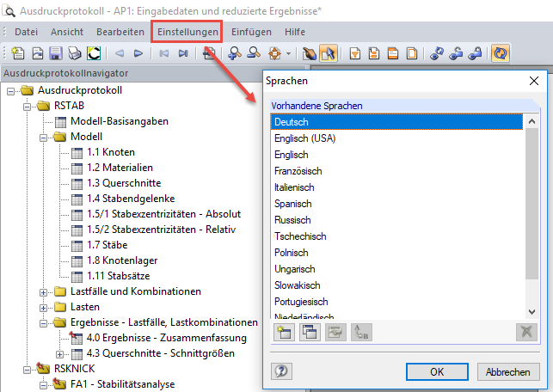Select Polnisch language
This screenshot has height=392, width=553.
pyautogui.click(x=396, y=253)
